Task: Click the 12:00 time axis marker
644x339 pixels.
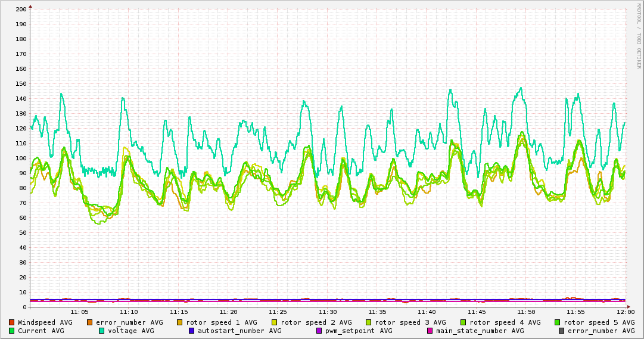Action: [x=626, y=312]
